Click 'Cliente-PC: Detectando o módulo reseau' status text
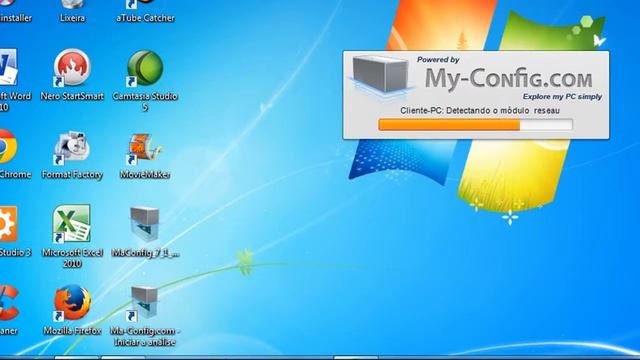The image size is (640, 360). 480,111
